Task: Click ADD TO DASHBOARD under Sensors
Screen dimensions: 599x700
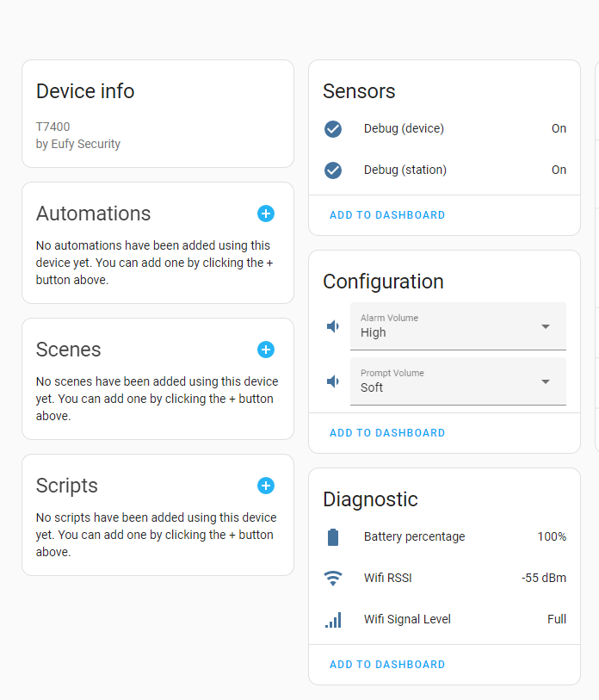Action: point(387,215)
